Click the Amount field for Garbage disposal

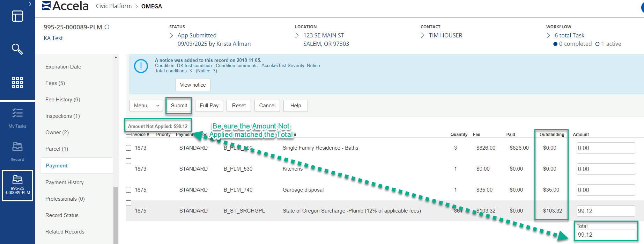click(x=605, y=190)
